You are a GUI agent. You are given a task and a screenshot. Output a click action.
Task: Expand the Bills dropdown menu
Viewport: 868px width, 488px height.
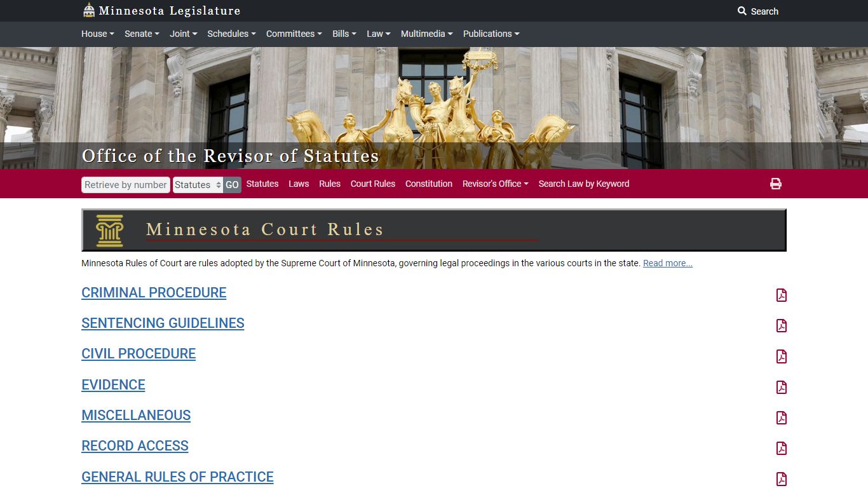pos(344,34)
